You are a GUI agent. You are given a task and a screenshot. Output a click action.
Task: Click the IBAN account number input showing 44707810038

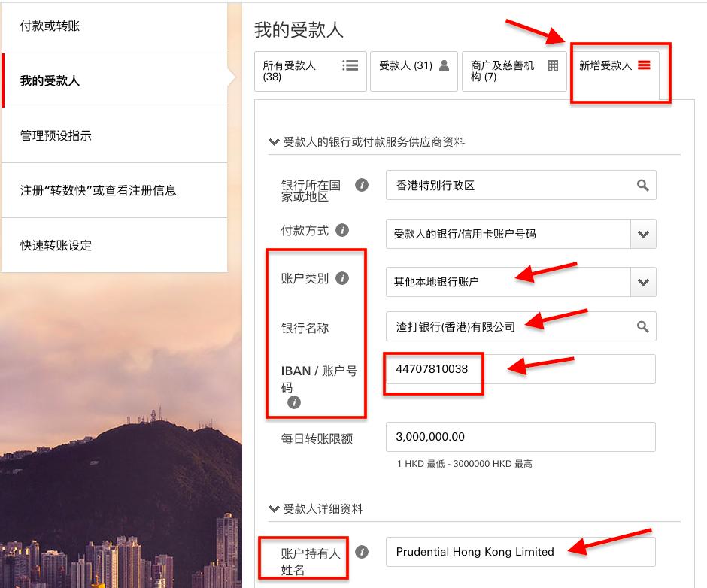pyautogui.click(x=519, y=369)
